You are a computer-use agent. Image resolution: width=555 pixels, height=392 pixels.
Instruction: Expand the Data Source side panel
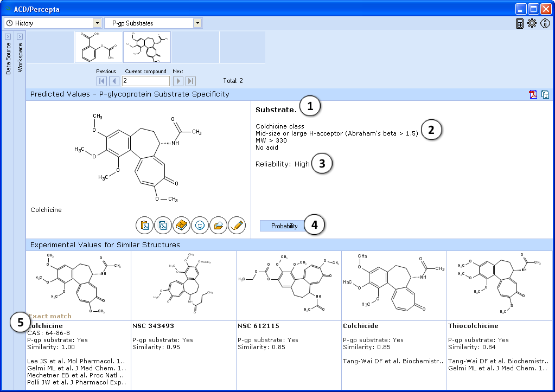(8, 36)
